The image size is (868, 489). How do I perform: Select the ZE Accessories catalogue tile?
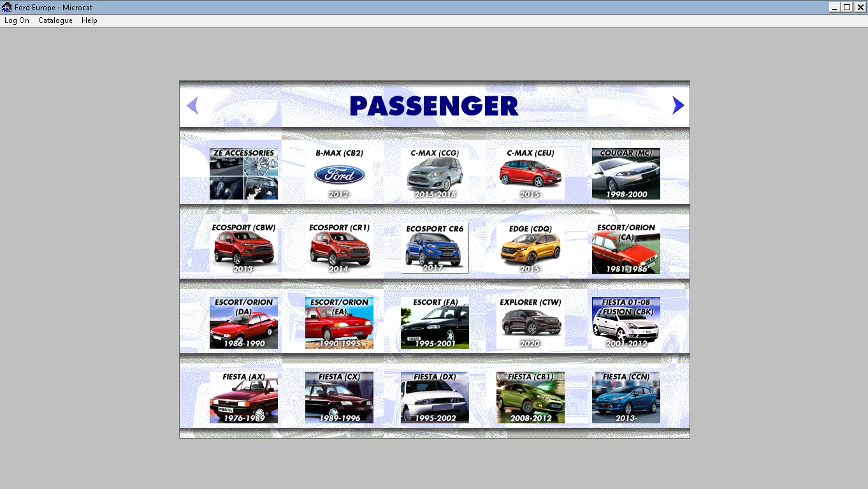[243, 174]
